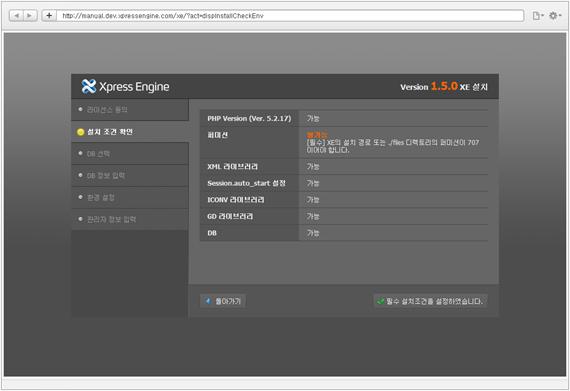Click the browser back arrow button

tap(16, 16)
